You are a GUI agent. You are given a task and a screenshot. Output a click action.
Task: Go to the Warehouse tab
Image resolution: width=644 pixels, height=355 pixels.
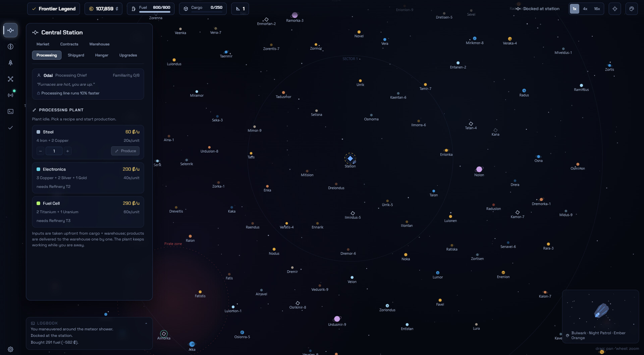[99, 44]
